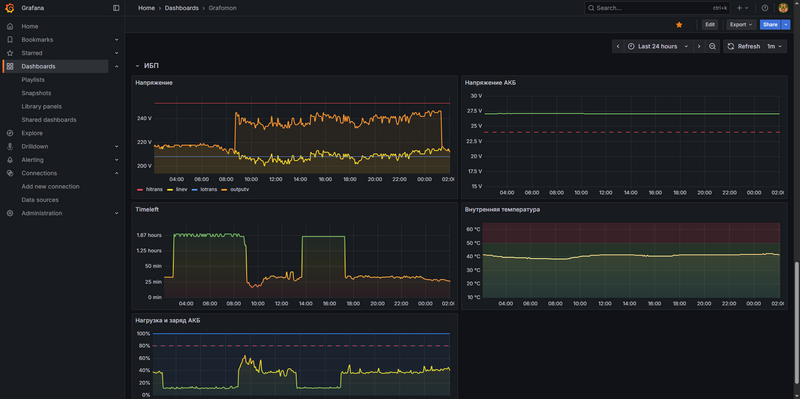Image resolution: width=800 pixels, height=399 pixels.
Task: Open Playlists in the sidebar
Action: 33,80
